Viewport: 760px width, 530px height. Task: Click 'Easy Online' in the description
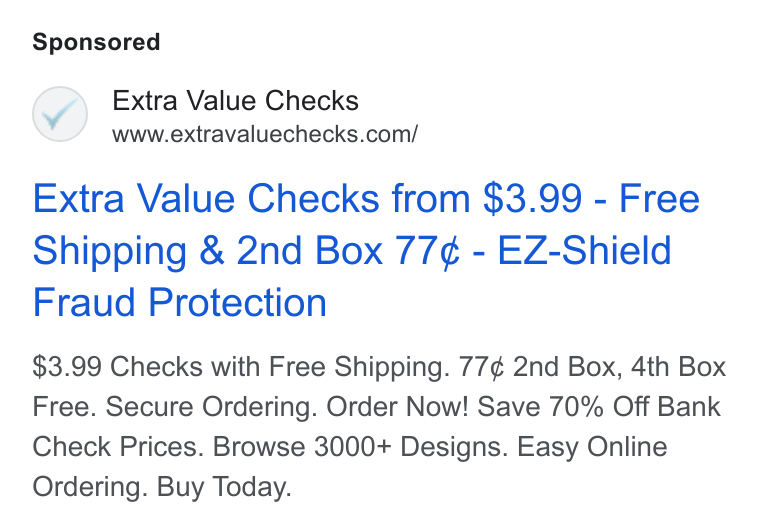[x=592, y=447]
